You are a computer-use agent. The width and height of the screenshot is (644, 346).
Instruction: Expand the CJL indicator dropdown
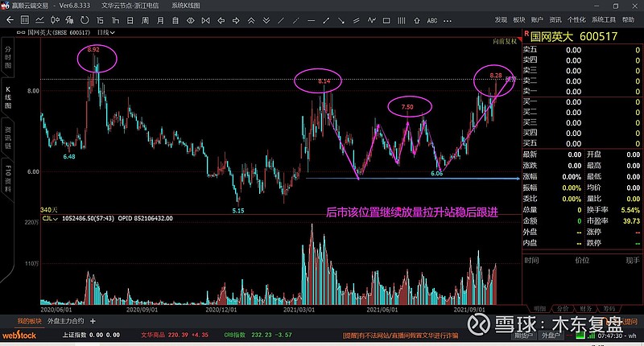50,218
